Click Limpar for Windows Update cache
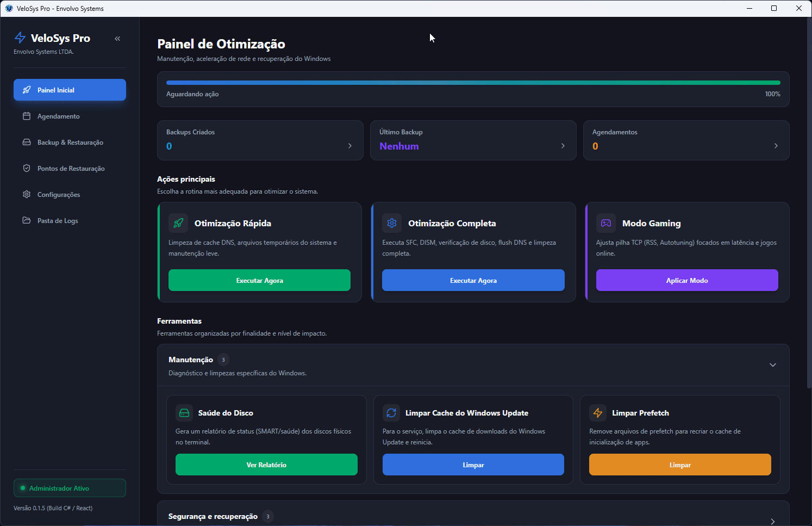 point(473,465)
